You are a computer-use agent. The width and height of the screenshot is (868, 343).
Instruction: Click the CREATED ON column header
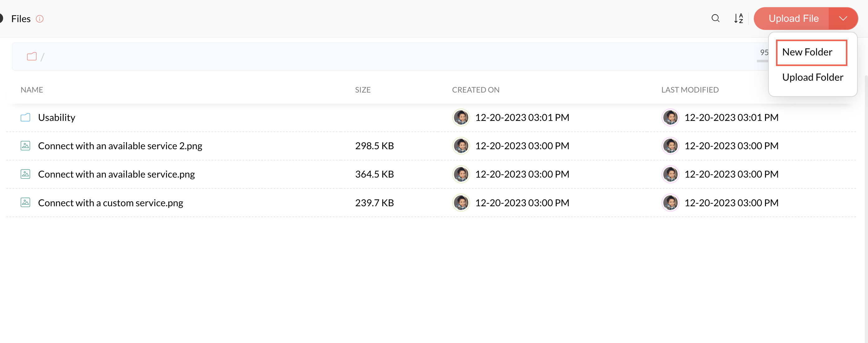pos(475,90)
